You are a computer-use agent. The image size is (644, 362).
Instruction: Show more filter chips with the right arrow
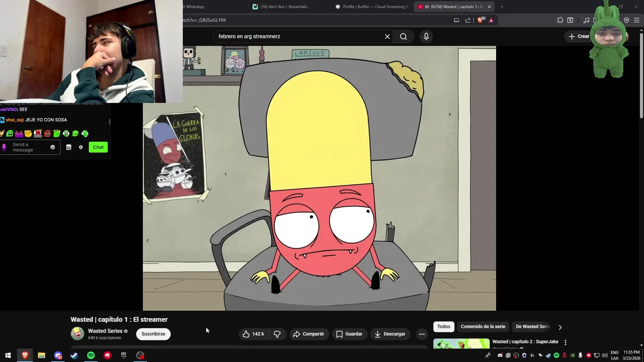pos(560,327)
